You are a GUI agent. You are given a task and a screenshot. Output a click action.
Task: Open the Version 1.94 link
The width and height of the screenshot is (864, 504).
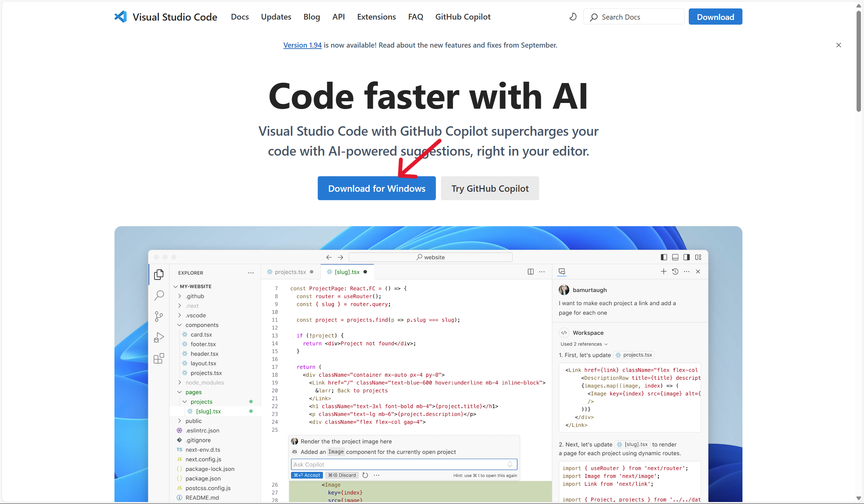pos(302,45)
